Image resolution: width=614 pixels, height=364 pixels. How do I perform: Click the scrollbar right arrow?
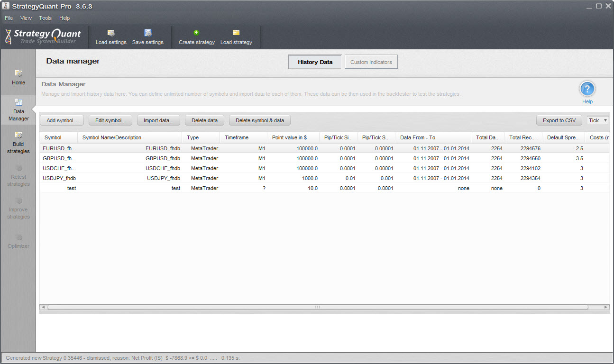606,307
